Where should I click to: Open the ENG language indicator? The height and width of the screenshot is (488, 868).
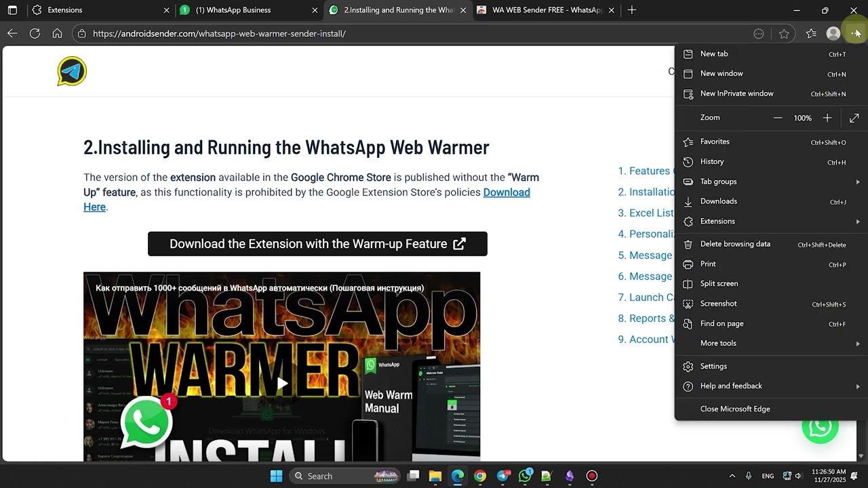pos(768,476)
